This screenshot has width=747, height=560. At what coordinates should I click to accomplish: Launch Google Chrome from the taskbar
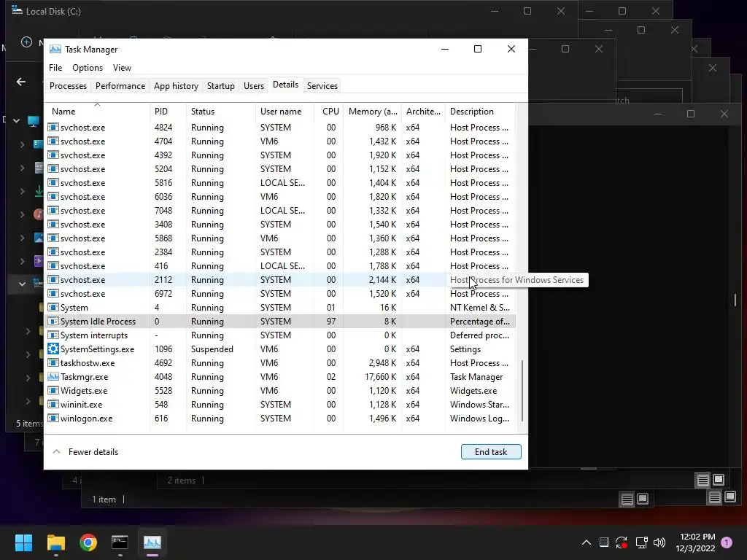88,542
